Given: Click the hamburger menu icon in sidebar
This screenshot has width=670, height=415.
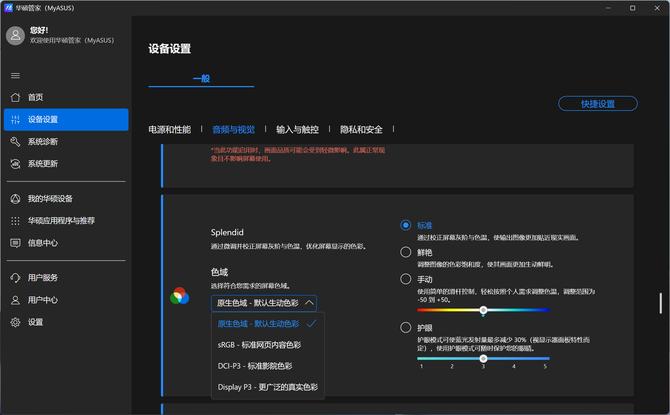Looking at the screenshot, I should [15, 75].
